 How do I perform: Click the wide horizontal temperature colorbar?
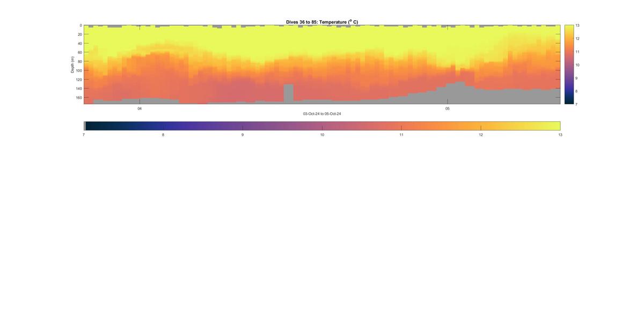point(322,126)
